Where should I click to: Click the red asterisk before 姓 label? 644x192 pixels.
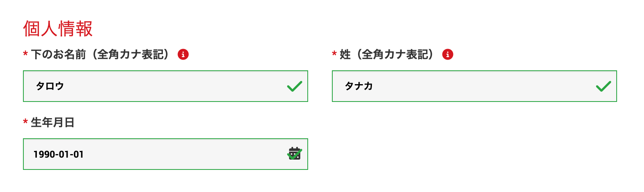334,55
